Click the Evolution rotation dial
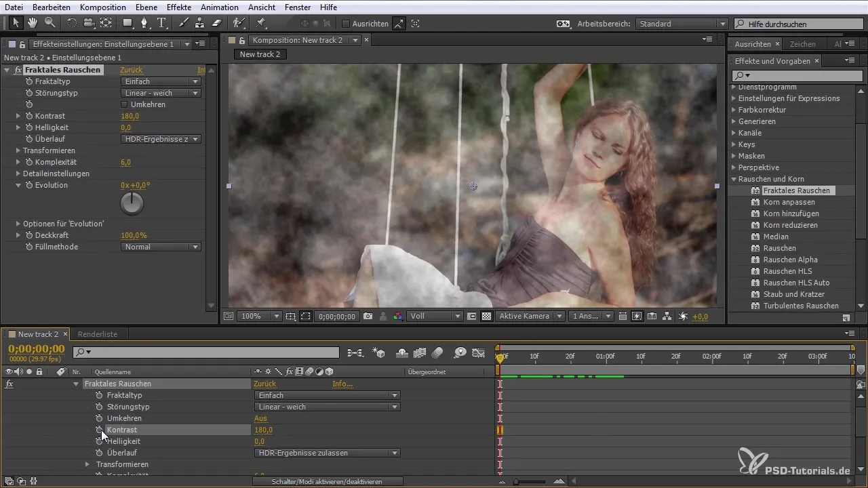This screenshot has width=868, height=488. (132, 203)
